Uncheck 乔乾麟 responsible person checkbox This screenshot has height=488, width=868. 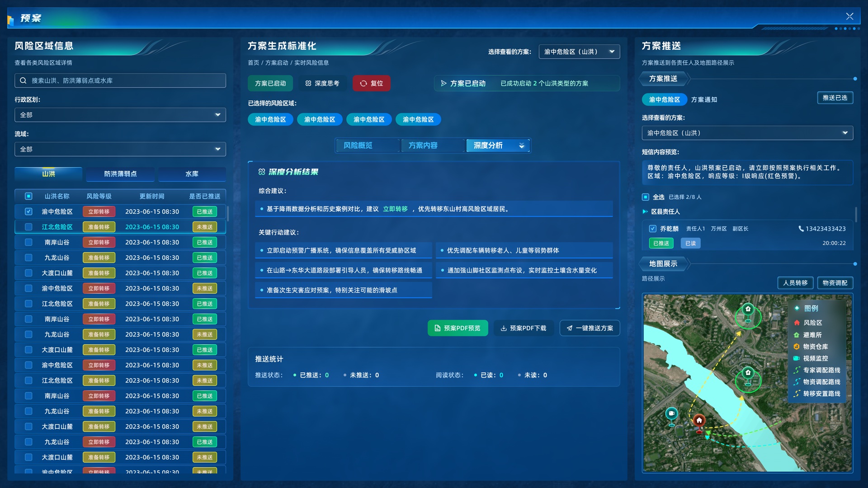[652, 229]
